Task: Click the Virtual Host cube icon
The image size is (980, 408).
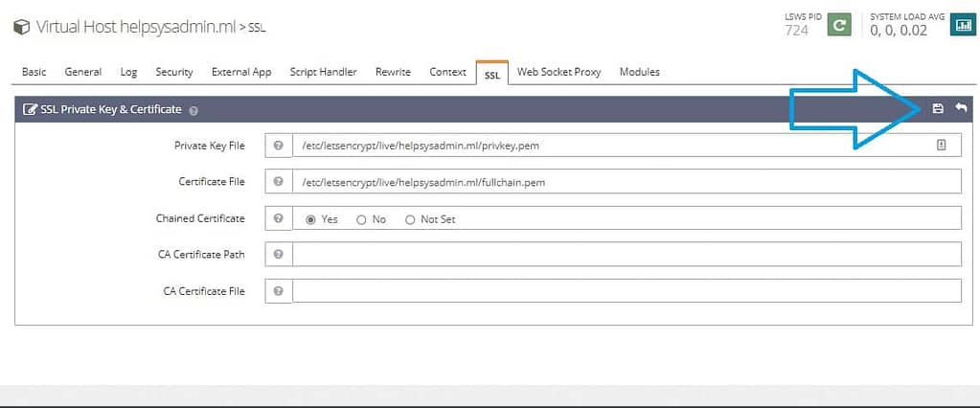Action: pos(21,27)
